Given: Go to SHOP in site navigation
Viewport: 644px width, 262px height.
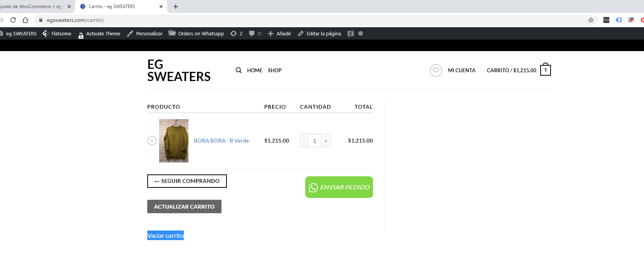Looking at the screenshot, I should pos(275,70).
